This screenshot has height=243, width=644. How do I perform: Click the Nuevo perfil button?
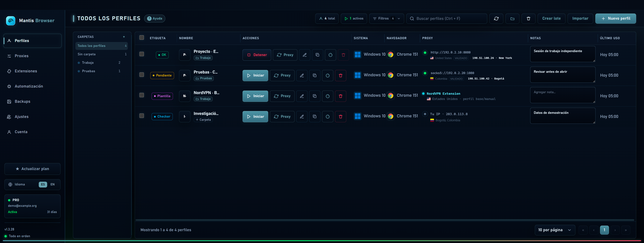click(616, 19)
